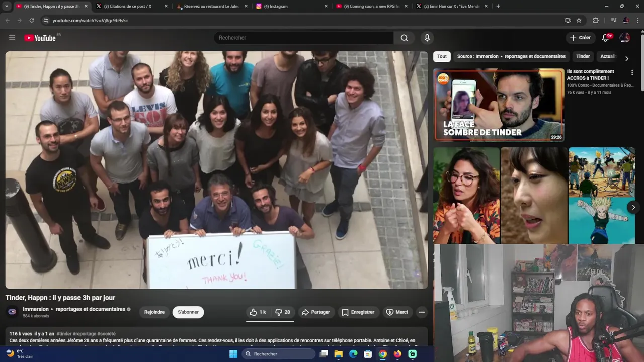Click the #reportage hashtag
The width and height of the screenshot is (644, 362).
(x=85, y=334)
